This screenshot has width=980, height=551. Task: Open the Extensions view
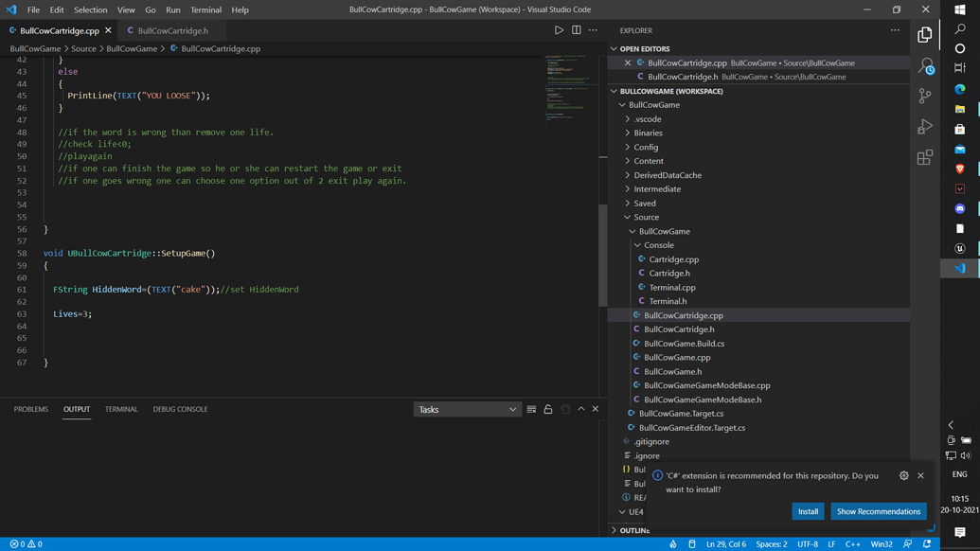point(925,157)
